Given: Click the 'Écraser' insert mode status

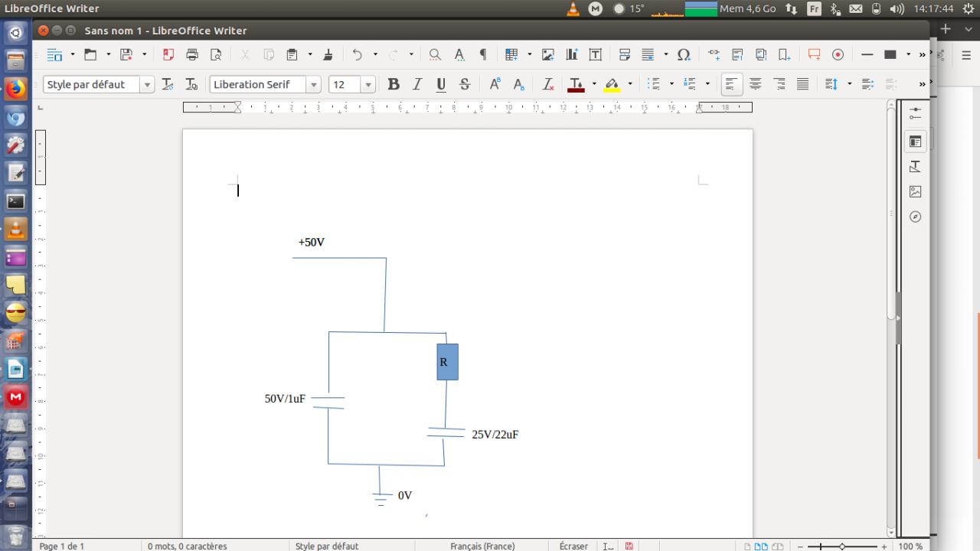Looking at the screenshot, I should [x=573, y=546].
